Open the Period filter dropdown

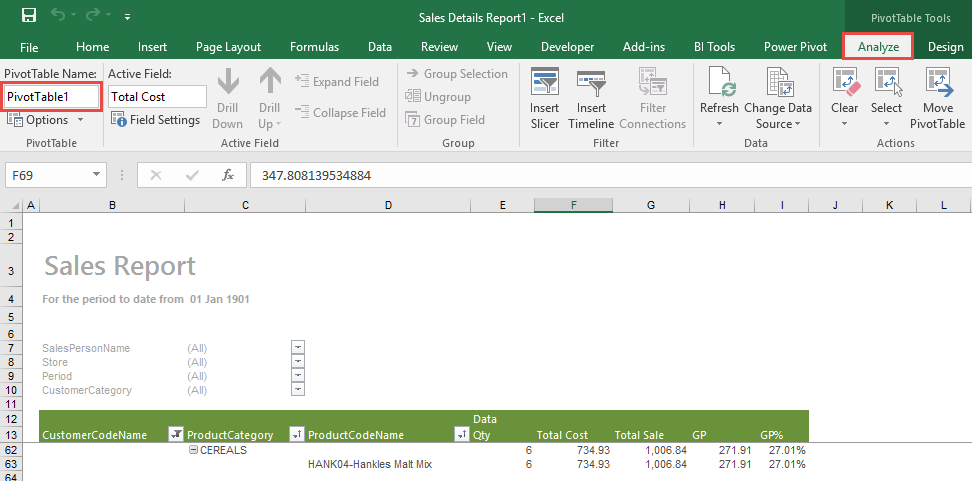pyautogui.click(x=298, y=376)
